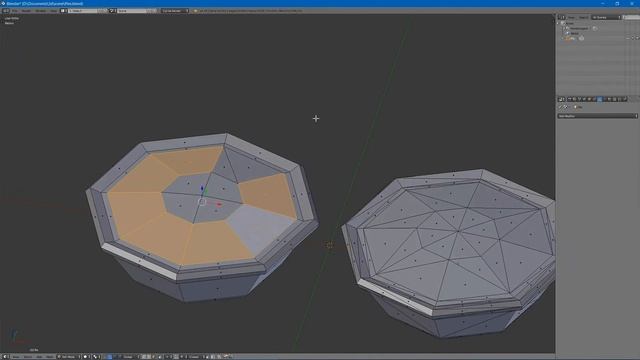Click the icon beside RenderLayers in the Outliner
This screenshot has height=360, width=640.
tap(595, 29)
